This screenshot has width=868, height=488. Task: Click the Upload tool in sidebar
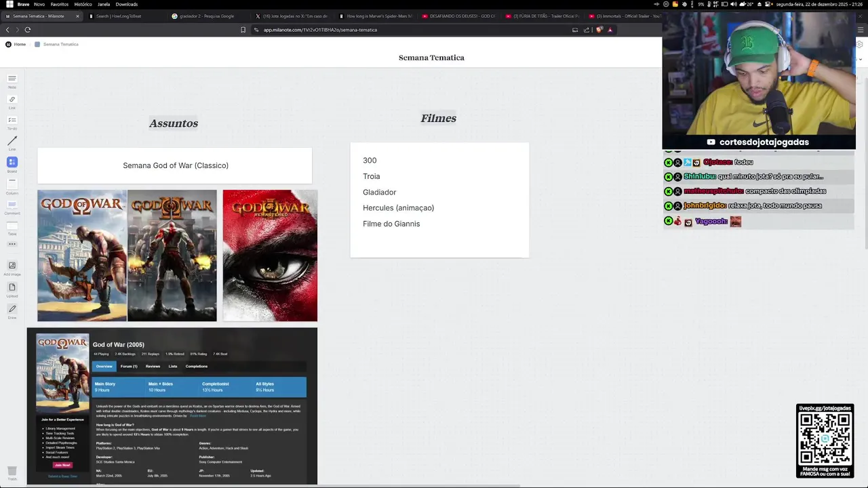(12, 289)
